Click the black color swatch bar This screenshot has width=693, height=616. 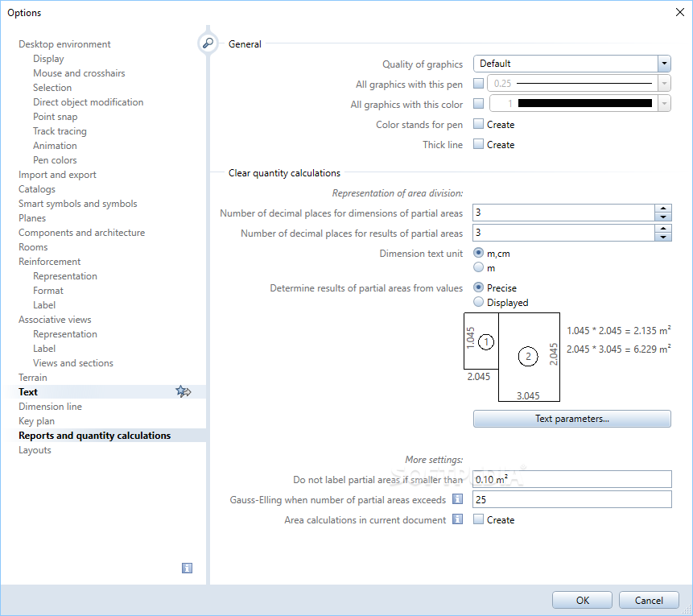pos(584,103)
